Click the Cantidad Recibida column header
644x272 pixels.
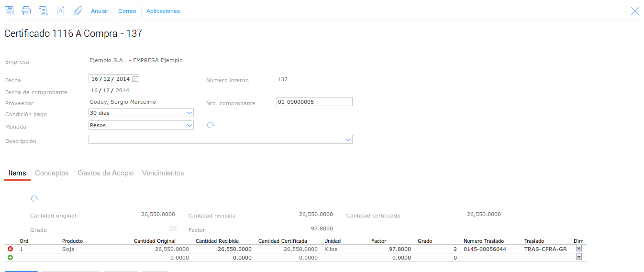(x=217, y=241)
